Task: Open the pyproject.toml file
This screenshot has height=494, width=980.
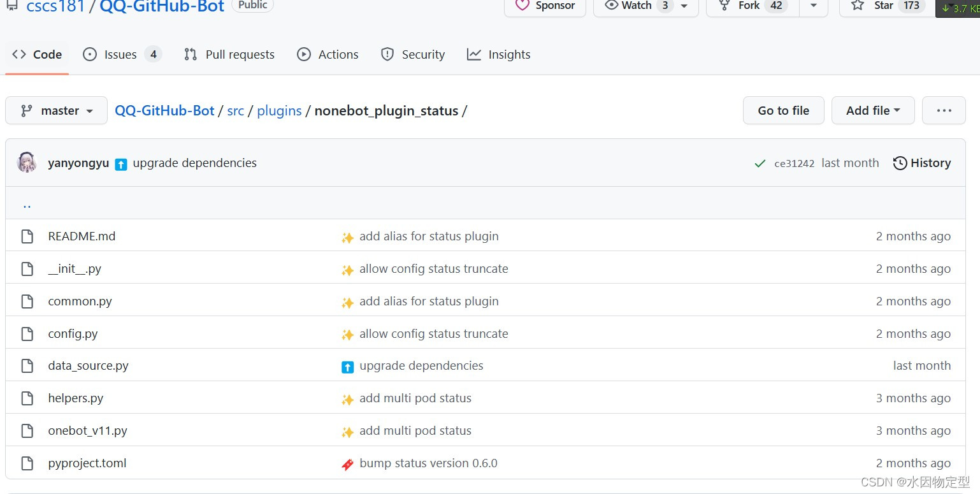Action: pyautogui.click(x=87, y=463)
